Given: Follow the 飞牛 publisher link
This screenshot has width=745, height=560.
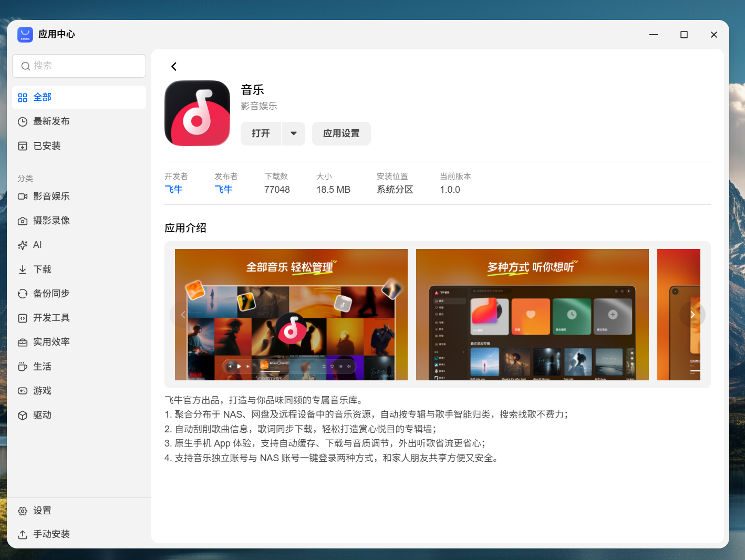Looking at the screenshot, I should pyautogui.click(x=223, y=190).
